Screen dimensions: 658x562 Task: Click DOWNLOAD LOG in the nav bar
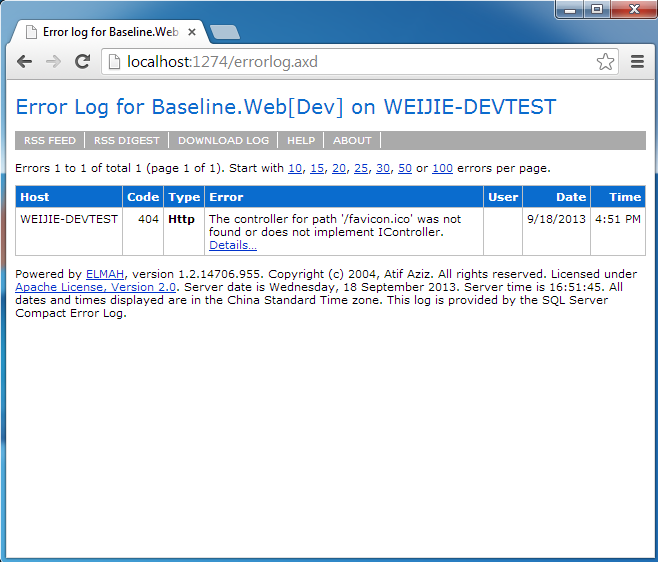223,140
